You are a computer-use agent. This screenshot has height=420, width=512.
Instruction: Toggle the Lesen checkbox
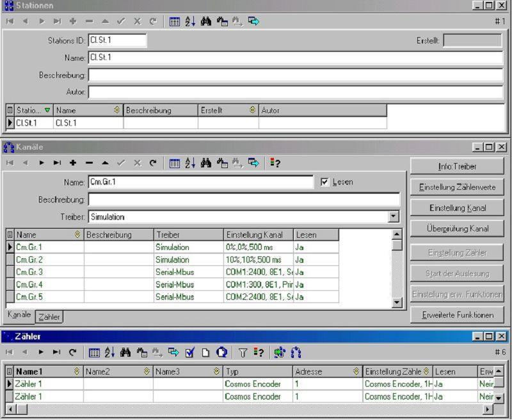click(x=324, y=182)
